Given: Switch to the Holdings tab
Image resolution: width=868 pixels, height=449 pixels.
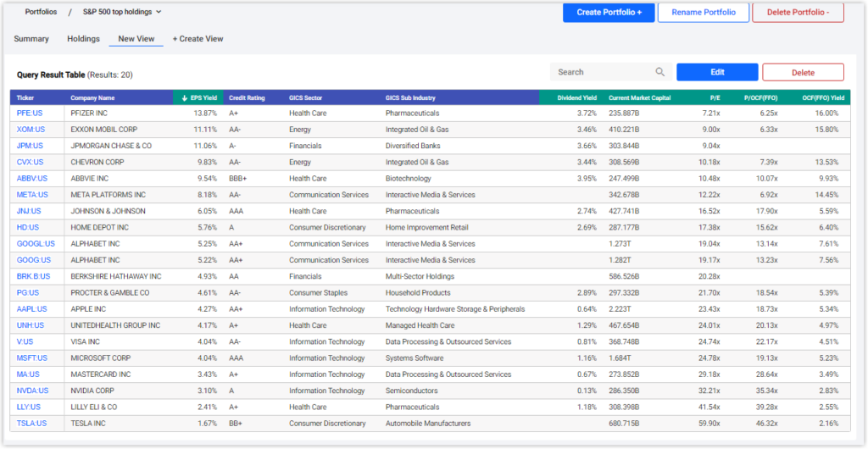Looking at the screenshot, I should tap(84, 39).
